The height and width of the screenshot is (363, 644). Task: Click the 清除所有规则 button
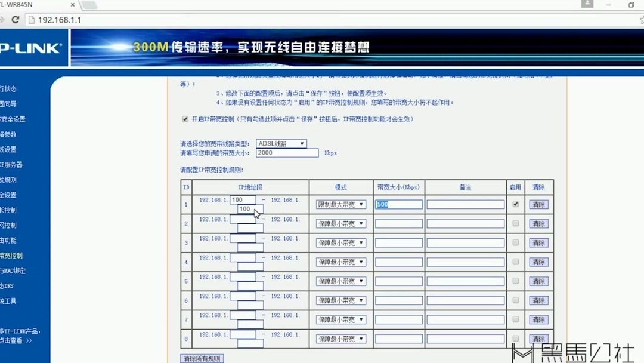pyautogui.click(x=201, y=358)
